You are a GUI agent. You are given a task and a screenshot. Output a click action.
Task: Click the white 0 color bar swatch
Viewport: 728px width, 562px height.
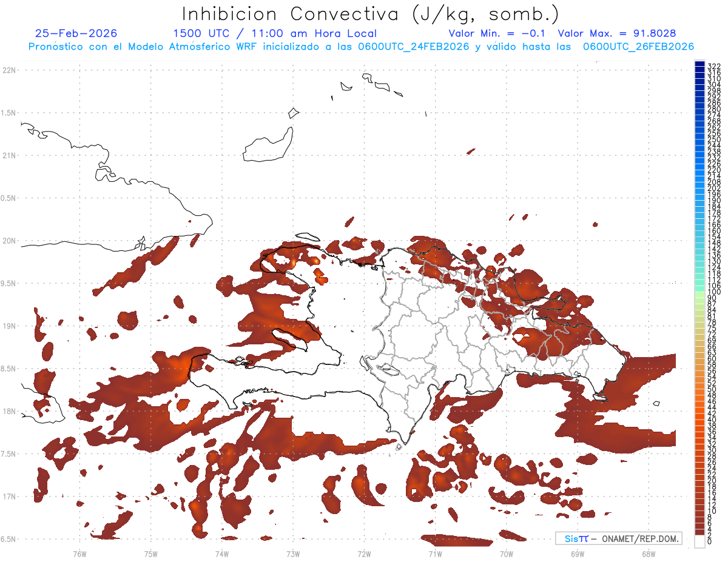tap(699, 541)
